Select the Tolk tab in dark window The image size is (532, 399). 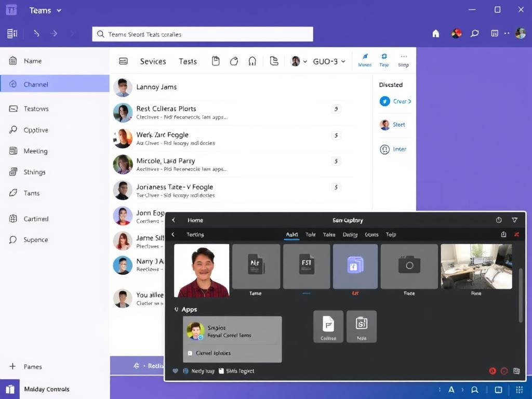[x=311, y=234]
